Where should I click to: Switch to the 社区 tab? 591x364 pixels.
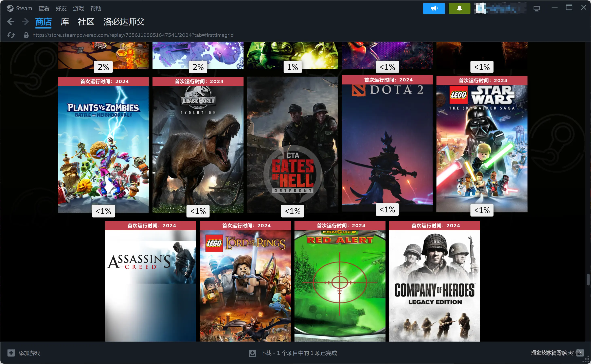coord(86,22)
